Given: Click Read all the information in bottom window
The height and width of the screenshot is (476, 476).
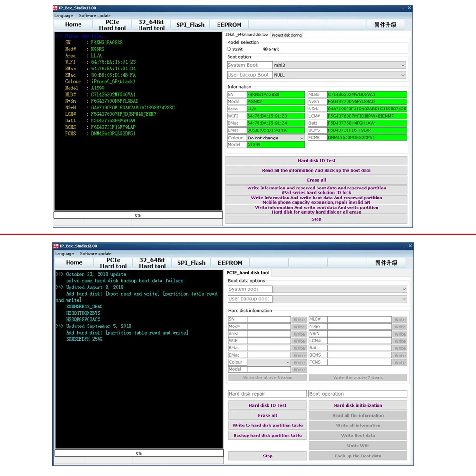Looking at the screenshot, I should click(x=358, y=415).
